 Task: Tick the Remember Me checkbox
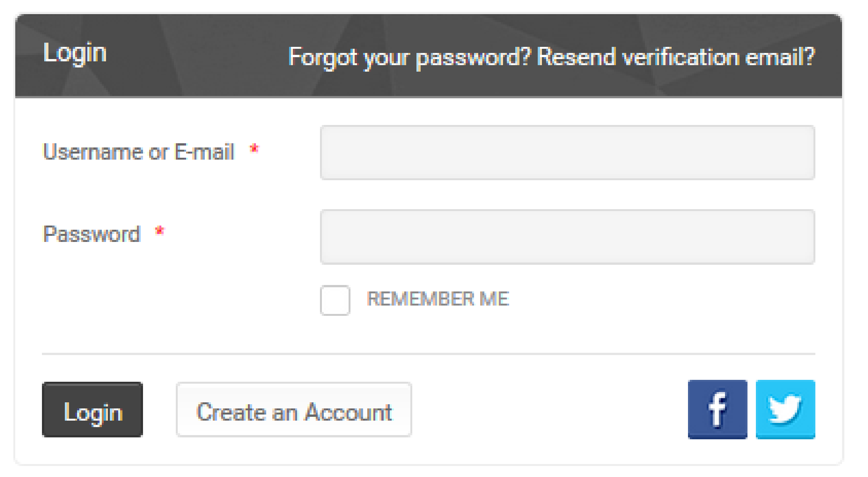coord(335,300)
